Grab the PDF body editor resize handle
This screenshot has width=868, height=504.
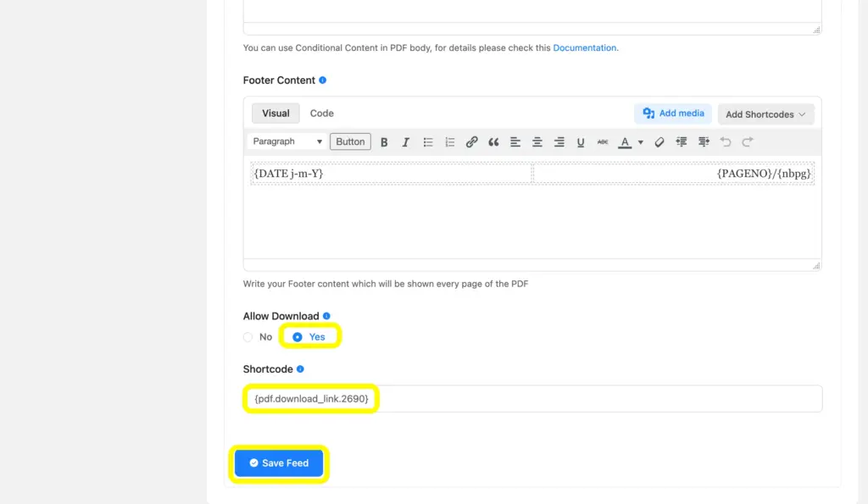(816, 30)
